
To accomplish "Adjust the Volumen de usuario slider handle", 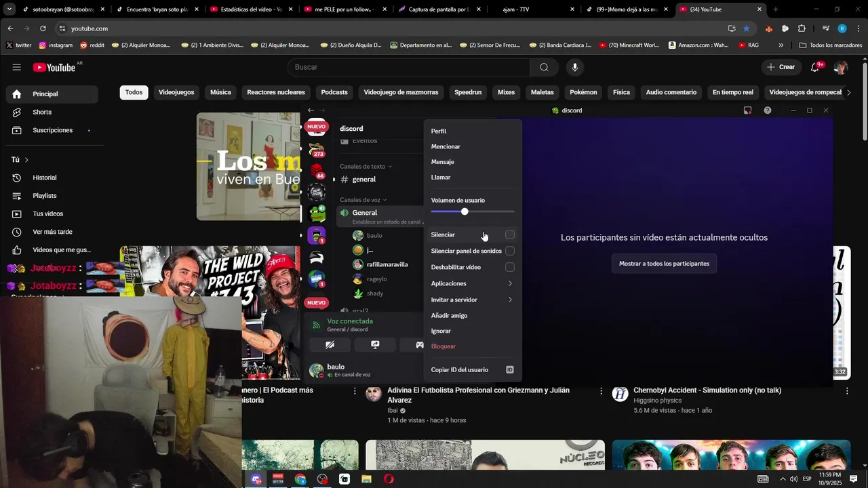I will (465, 211).
